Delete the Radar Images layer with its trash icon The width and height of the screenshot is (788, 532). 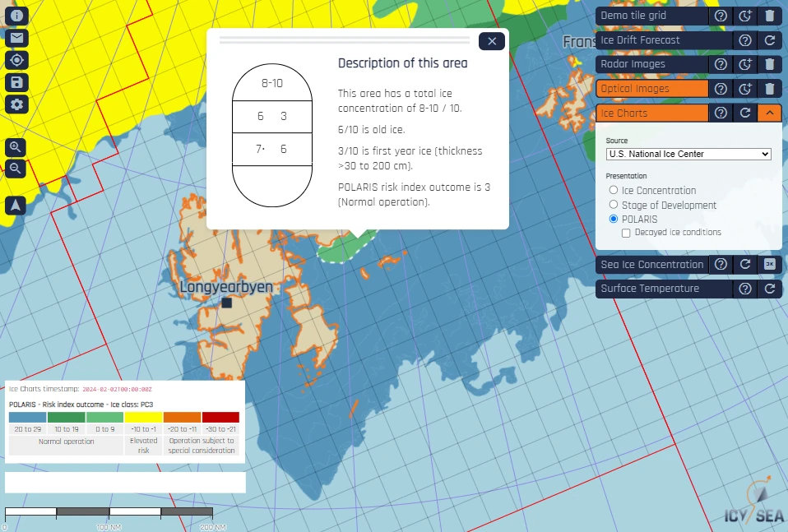(x=769, y=64)
